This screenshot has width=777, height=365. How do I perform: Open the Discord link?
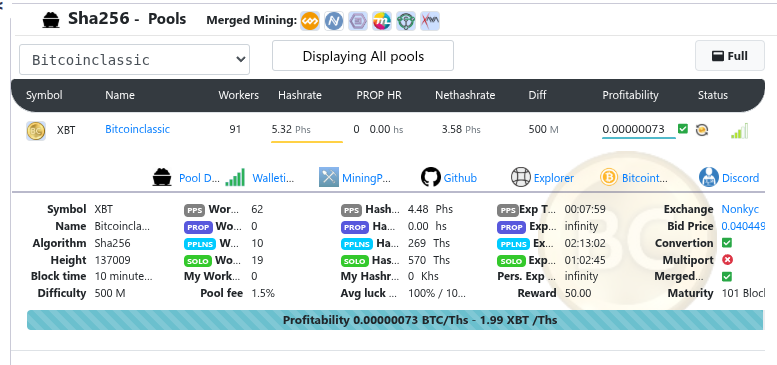click(740, 178)
